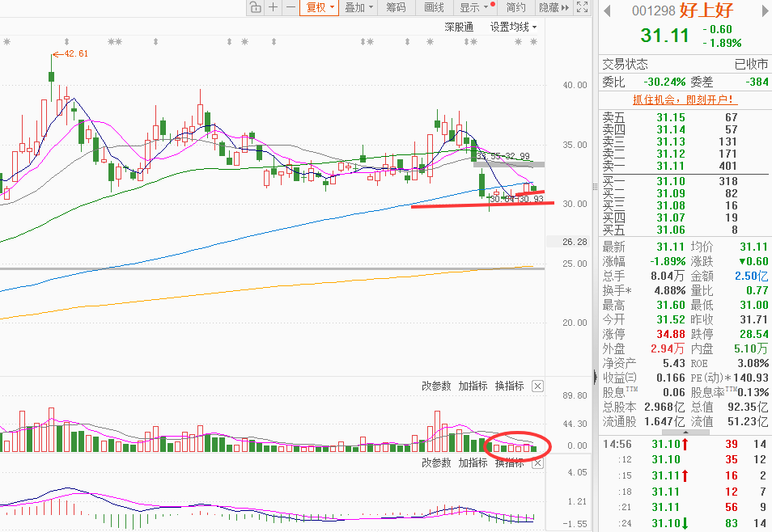Click the 深股通 label
Image resolution: width=772 pixels, height=532 pixels.
[x=459, y=27]
